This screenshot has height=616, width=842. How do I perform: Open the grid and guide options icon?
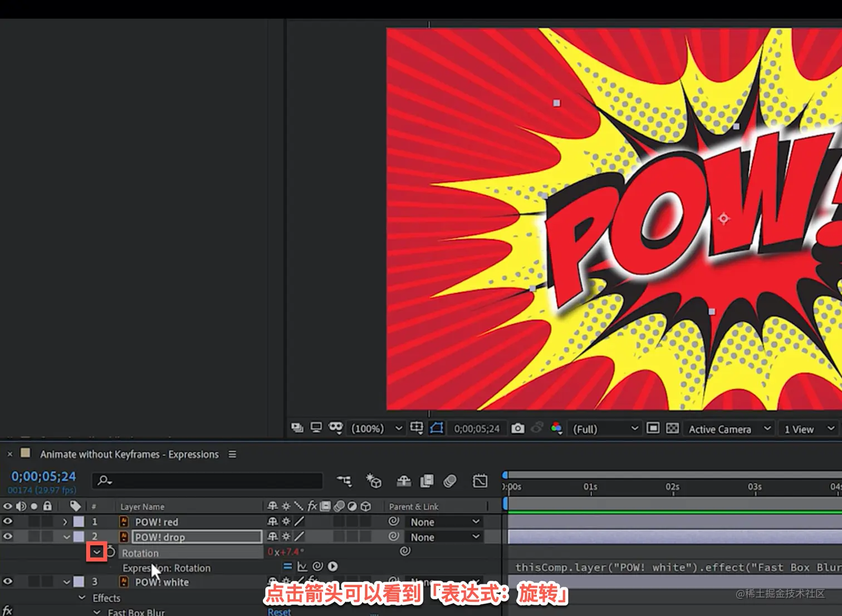click(417, 428)
